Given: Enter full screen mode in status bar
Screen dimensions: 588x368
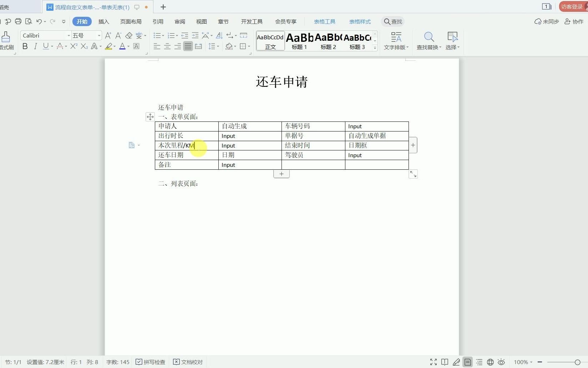Looking at the screenshot, I should pyautogui.click(x=434, y=362).
